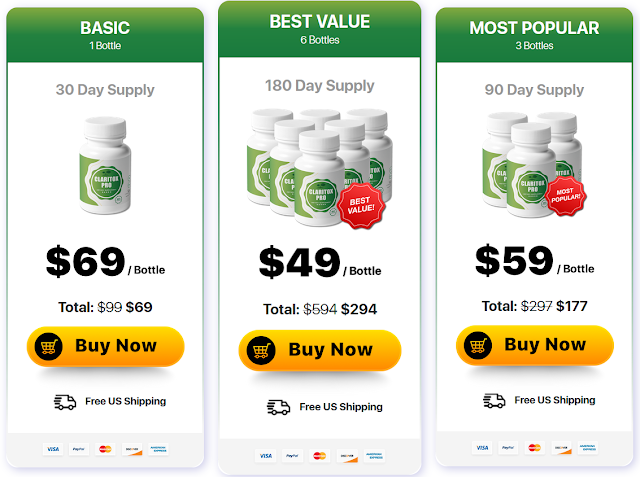Click the MOST POPULAR green header

click(535, 35)
